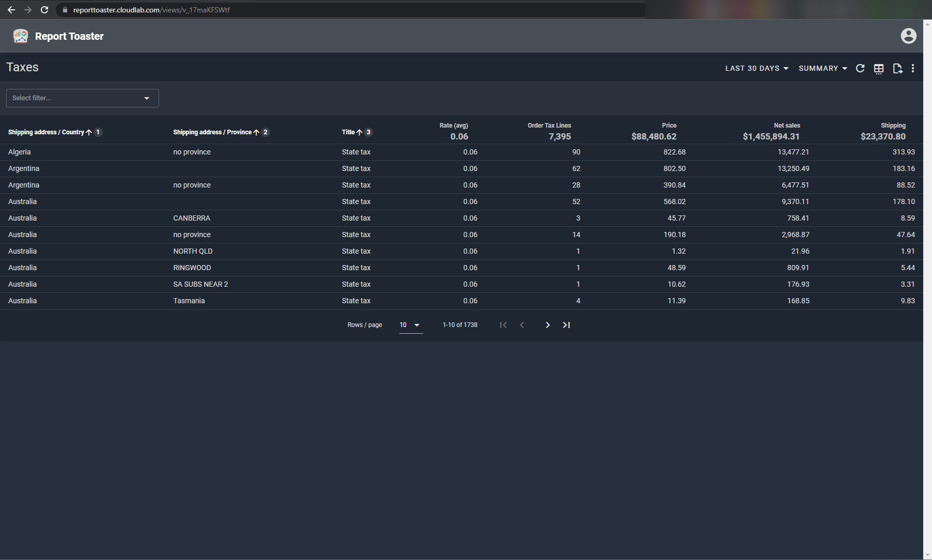Viewport: 932px width, 560px height.
Task: Open the table columns layout icon
Action: point(879,68)
